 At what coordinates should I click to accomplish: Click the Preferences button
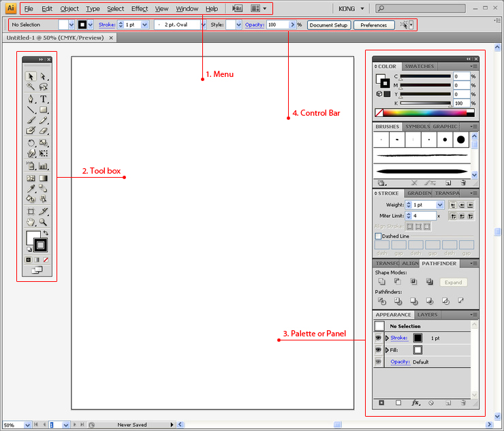pyautogui.click(x=373, y=25)
